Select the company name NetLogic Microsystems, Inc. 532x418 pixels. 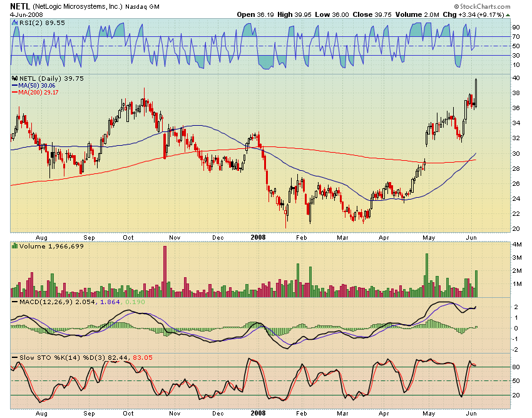click(x=78, y=6)
